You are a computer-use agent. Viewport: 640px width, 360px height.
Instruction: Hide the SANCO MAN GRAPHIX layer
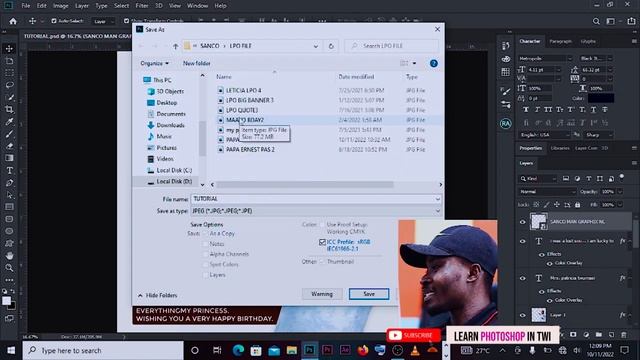click(x=523, y=222)
